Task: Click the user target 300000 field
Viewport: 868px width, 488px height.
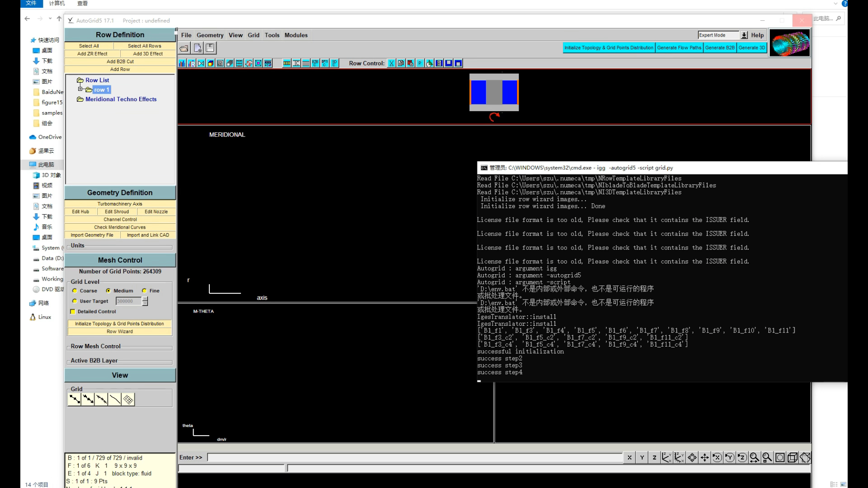Action: [x=128, y=301]
